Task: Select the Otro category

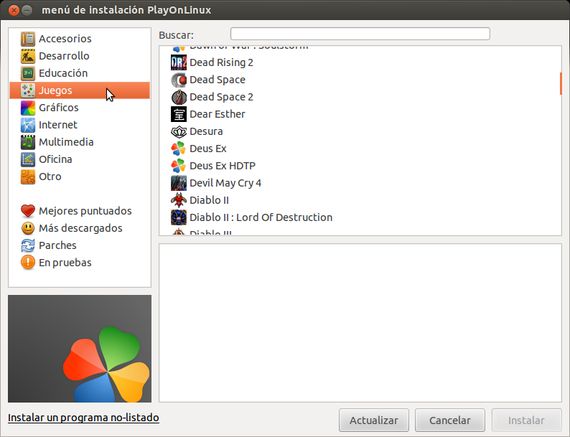Action: 80,177
